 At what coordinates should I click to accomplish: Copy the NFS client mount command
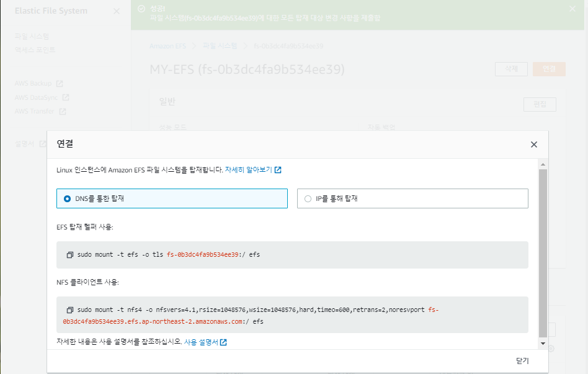[69, 310]
